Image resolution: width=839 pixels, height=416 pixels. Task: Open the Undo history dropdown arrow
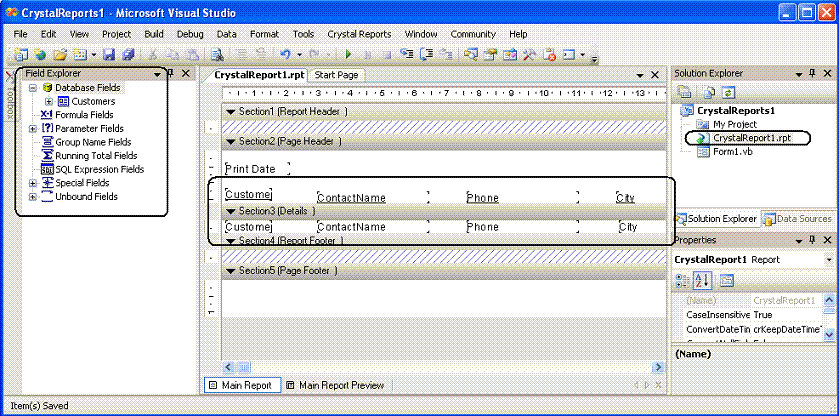(300, 54)
